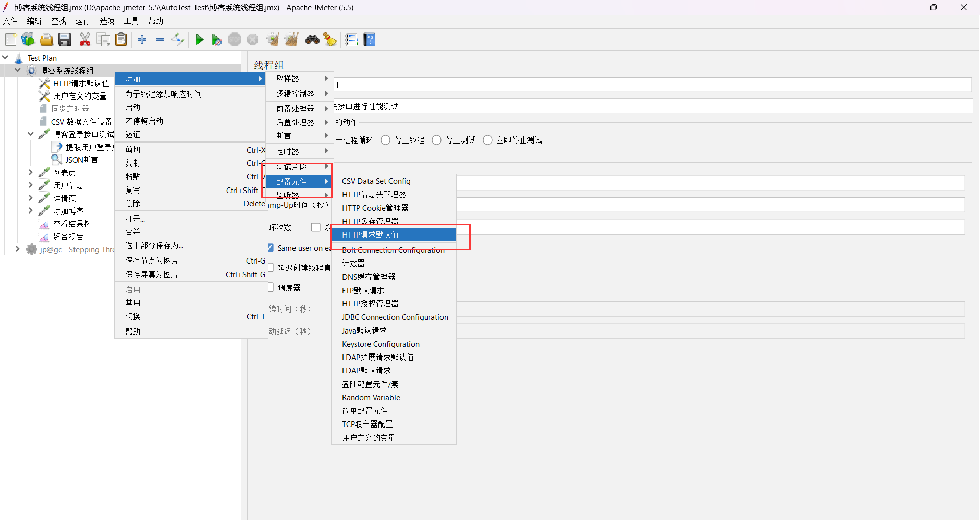Open the 选项 menu in menu bar
This screenshot has width=980, height=521.
tap(107, 21)
